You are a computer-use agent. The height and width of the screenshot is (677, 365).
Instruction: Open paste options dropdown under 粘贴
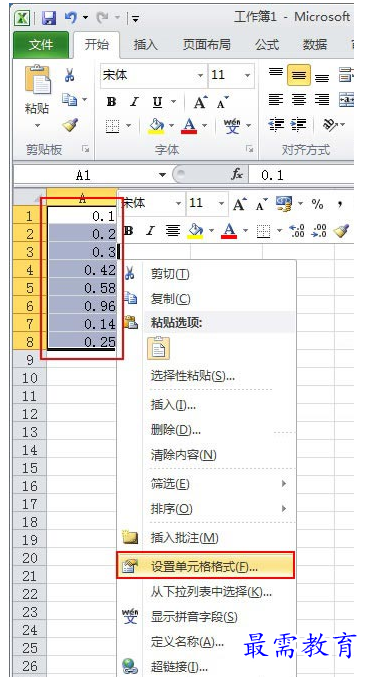tap(37, 126)
